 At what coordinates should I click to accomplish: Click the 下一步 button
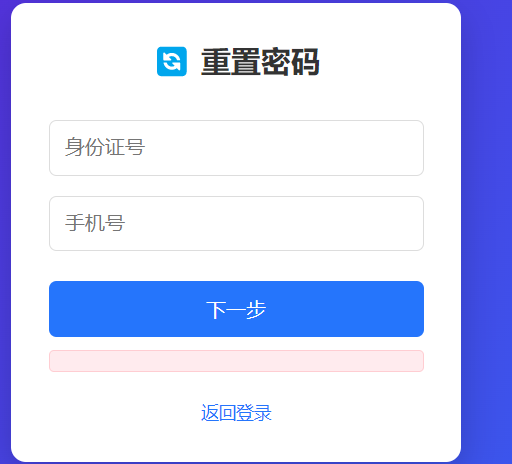tap(236, 309)
